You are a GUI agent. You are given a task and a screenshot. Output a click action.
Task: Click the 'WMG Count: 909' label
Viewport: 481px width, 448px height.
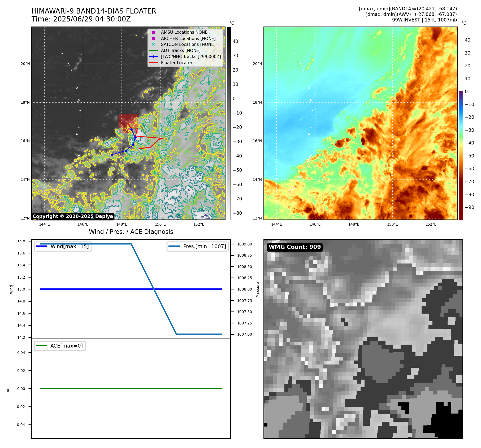295,247
